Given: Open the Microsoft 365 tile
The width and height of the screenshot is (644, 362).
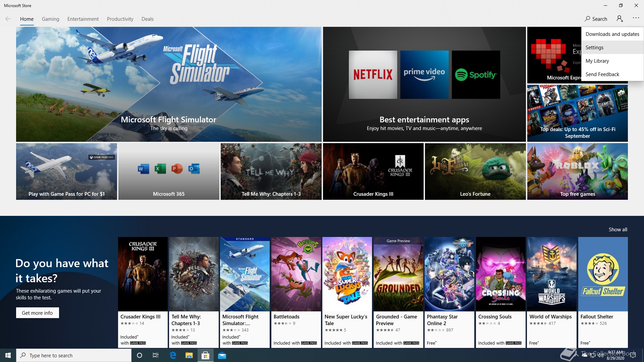Looking at the screenshot, I should (x=169, y=172).
